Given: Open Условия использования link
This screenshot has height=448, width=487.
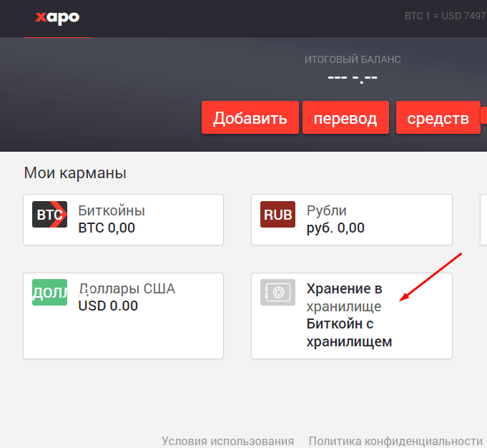Looking at the screenshot, I should 227,441.
